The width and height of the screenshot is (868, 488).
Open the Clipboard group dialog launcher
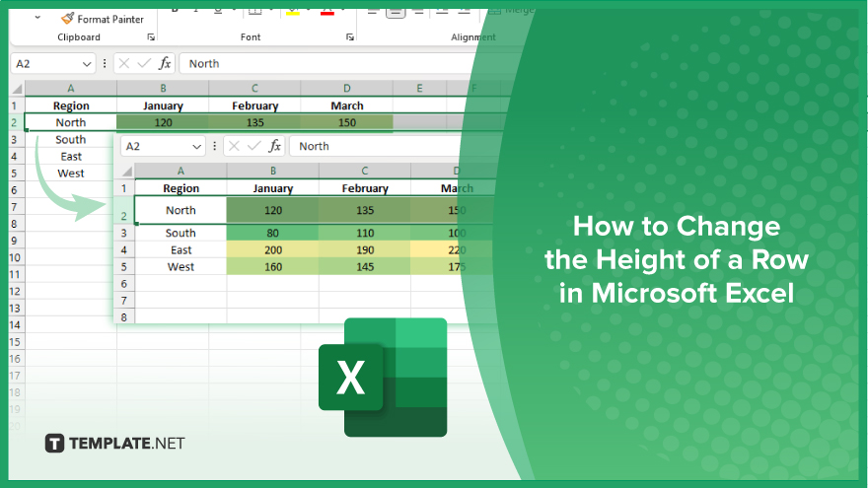tap(151, 37)
